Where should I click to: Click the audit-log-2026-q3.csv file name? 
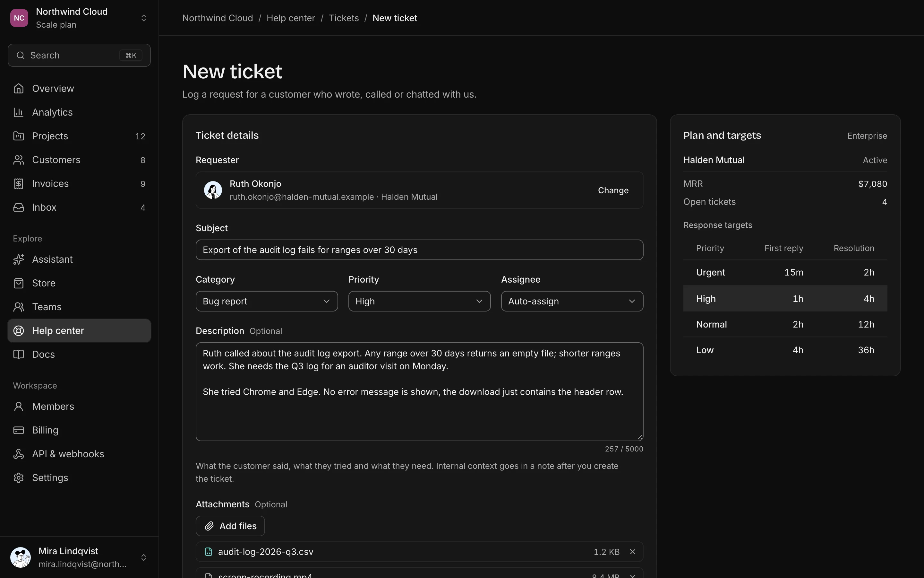265,551
